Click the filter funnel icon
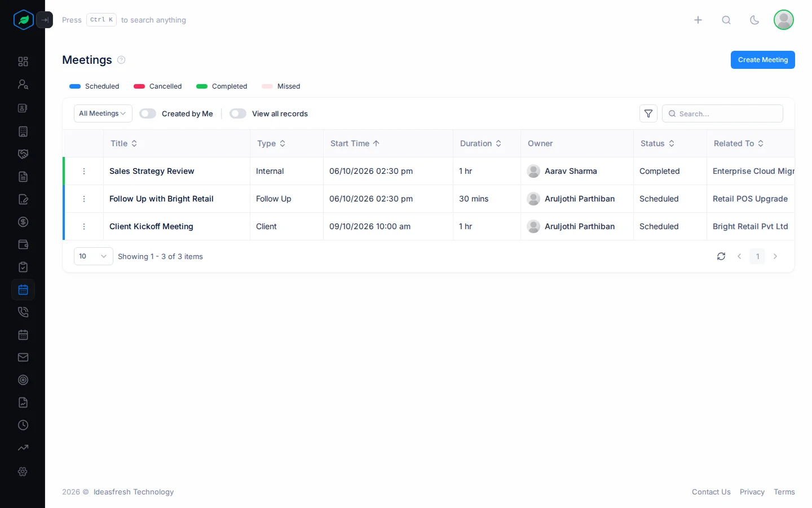Screen dimensions: 812x508 tap(648, 113)
